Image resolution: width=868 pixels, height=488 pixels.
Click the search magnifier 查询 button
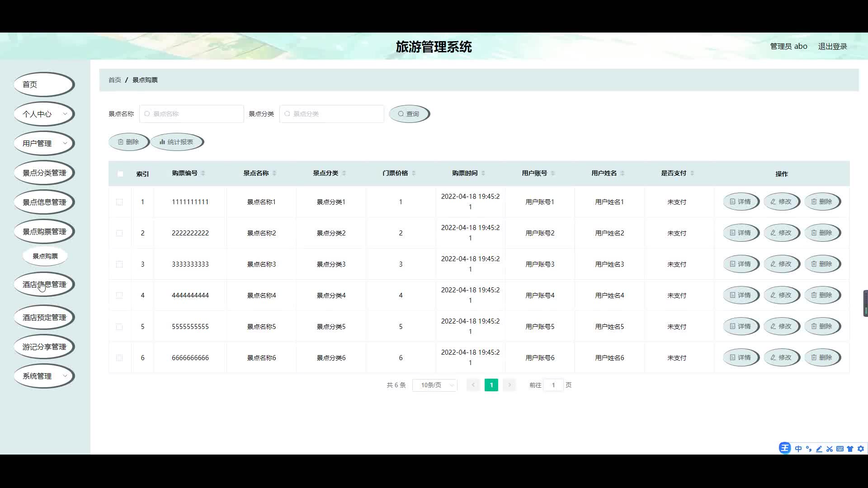point(409,114)
